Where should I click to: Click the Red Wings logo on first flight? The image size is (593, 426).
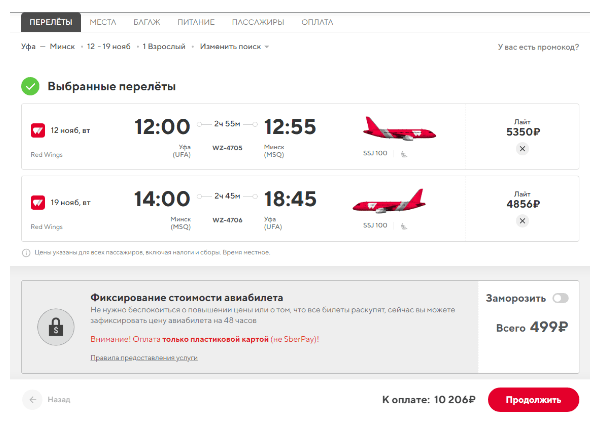38,131
